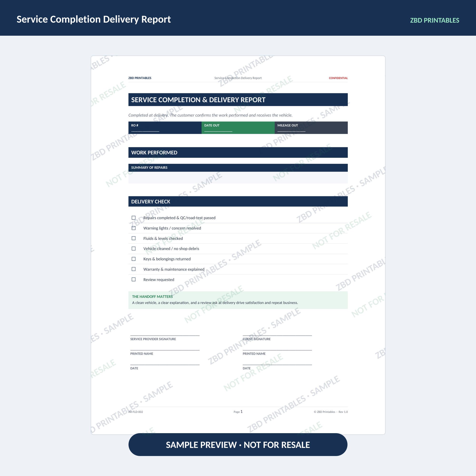Click the 'Page 1' footer text
Screen dimensions: 476x476
tap(238, 412)
